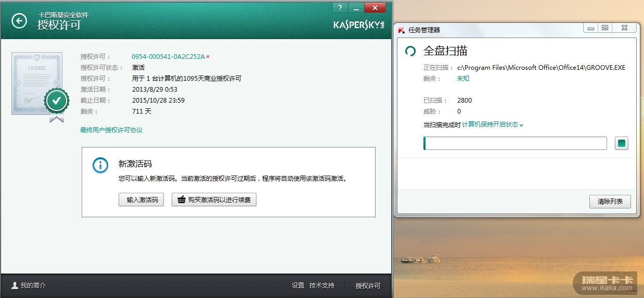Minimize the 任务管理器 window

(590, 28)
